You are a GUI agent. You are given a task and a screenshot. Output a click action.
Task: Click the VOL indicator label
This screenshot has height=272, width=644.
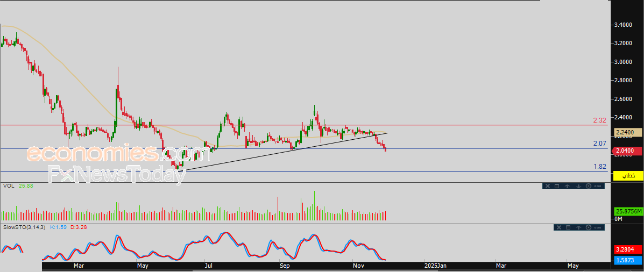(x=9, y=186)
